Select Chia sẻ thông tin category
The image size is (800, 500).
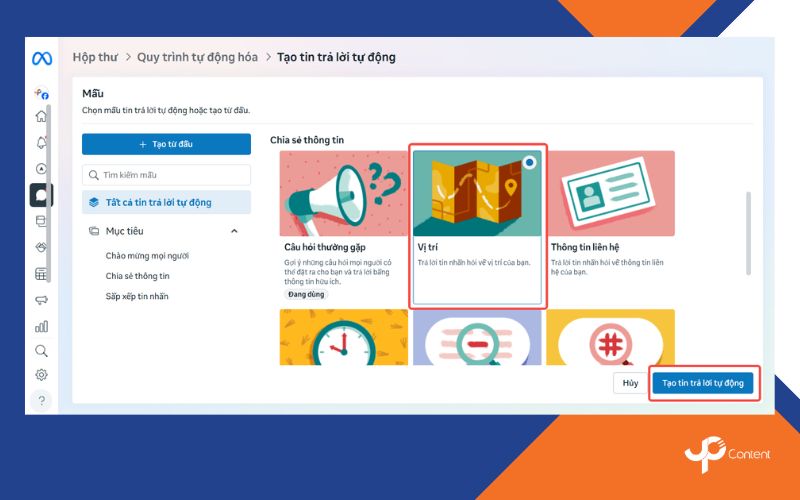[x=138, y=276]
